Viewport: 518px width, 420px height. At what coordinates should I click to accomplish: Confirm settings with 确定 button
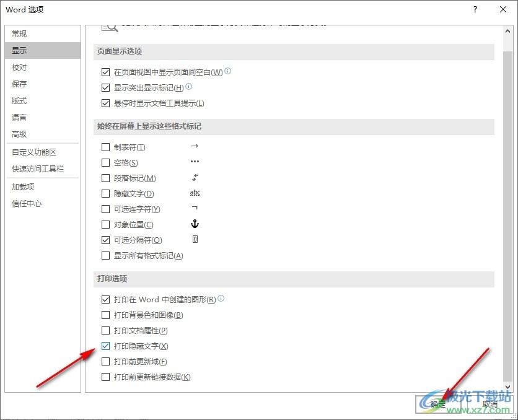point(438,404)
